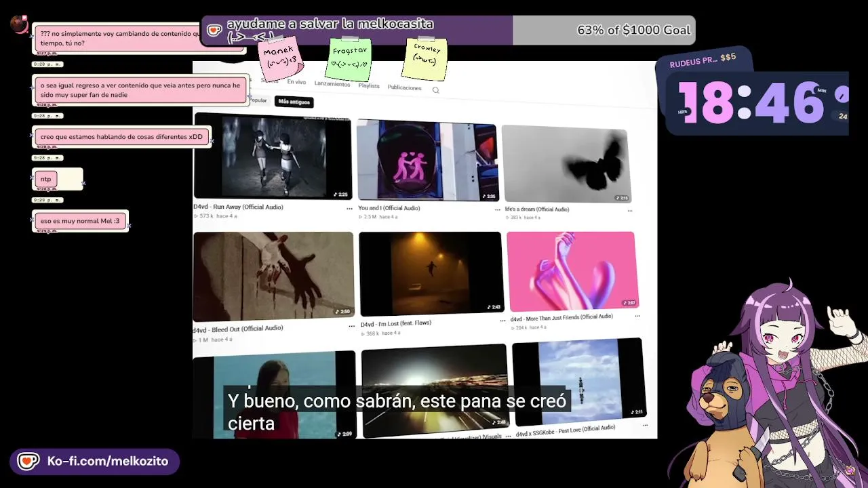Play the woman in red thumbnail
Viewport: 868px width, 488px height.
coord(274,394)
